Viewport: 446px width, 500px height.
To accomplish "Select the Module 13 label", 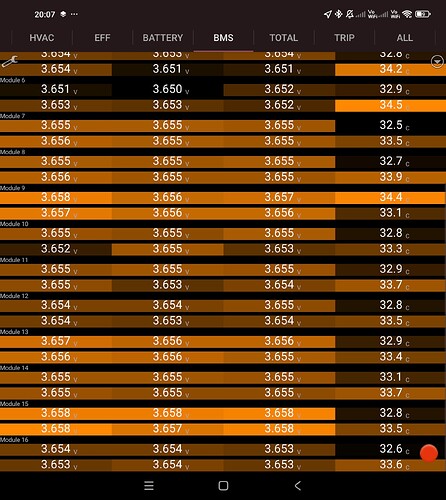I will [14, 332].
